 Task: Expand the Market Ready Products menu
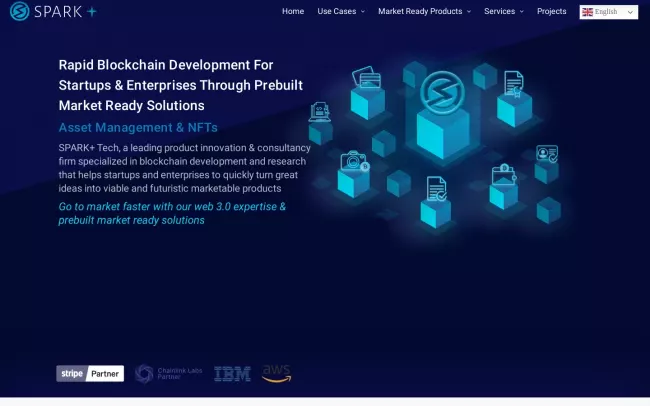coord(424,12)
